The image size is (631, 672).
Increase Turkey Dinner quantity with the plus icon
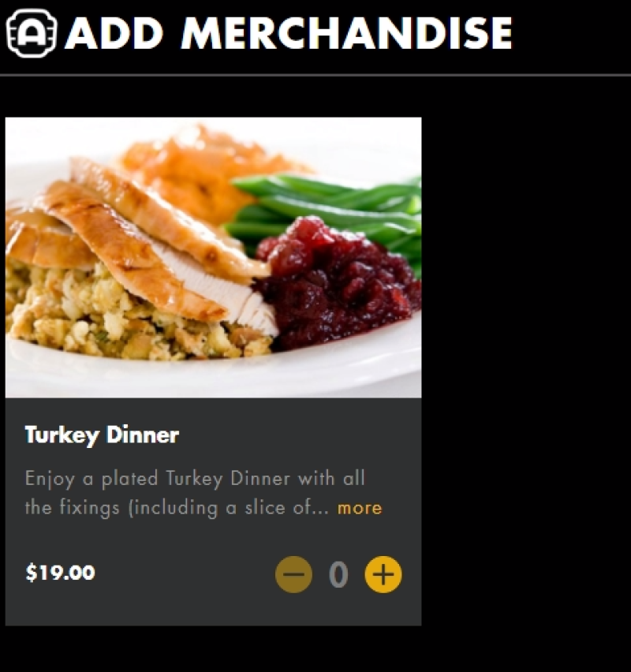383,574
